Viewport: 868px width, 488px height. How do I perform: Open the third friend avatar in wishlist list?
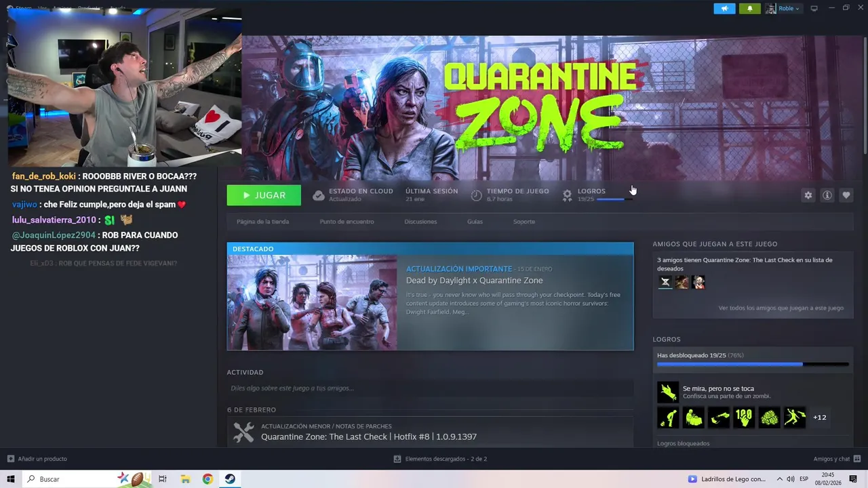coord(698,282)
